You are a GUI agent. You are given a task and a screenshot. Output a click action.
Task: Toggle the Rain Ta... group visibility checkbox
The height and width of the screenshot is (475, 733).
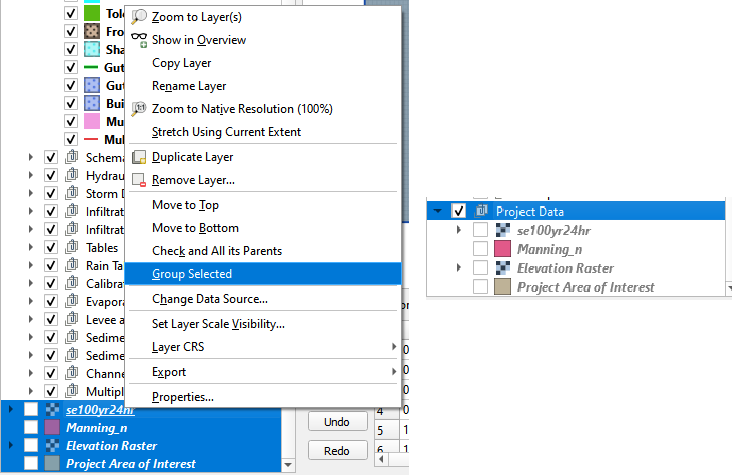click(x=51, y=265)
